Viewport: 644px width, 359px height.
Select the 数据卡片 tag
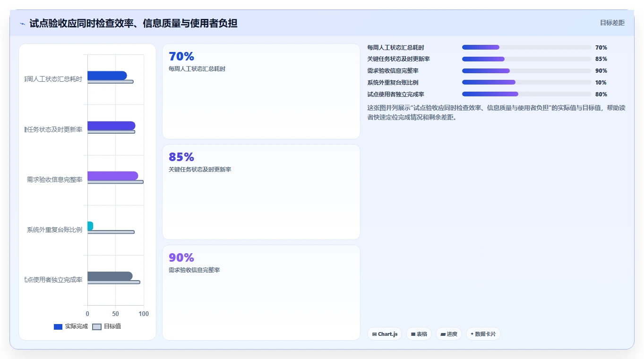point(483,334)
